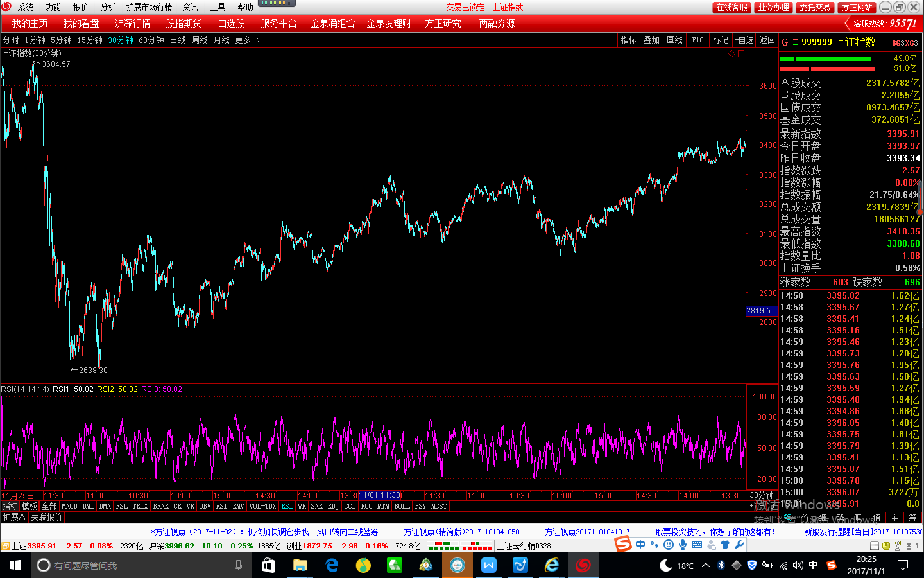
Task: Select the MACD indicator
Action: click(x=69, y=506)
